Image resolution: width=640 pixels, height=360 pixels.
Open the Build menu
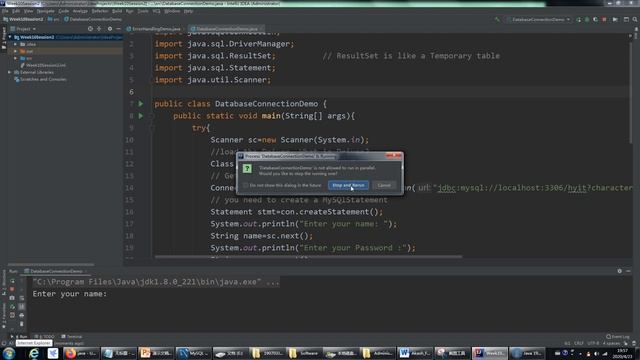117,11
